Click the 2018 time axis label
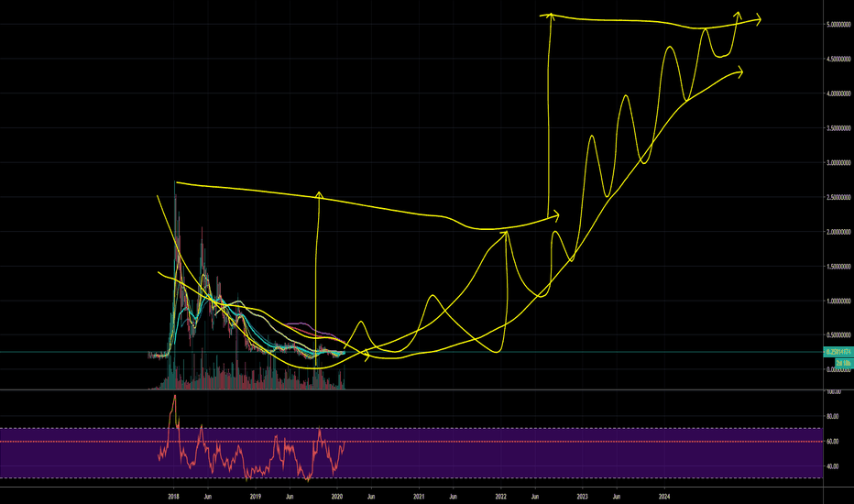Image resolution: width=854 pixels, height=504 pixels. point(174,497)
